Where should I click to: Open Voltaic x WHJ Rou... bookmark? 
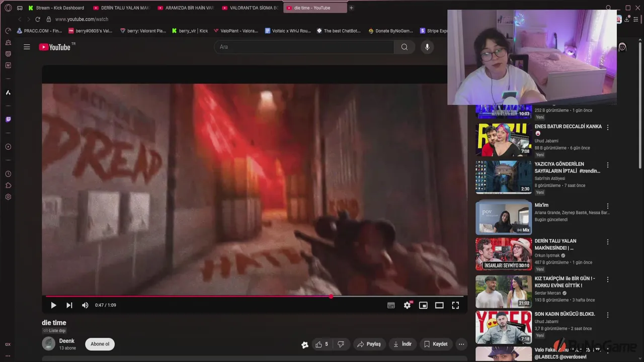287,31
